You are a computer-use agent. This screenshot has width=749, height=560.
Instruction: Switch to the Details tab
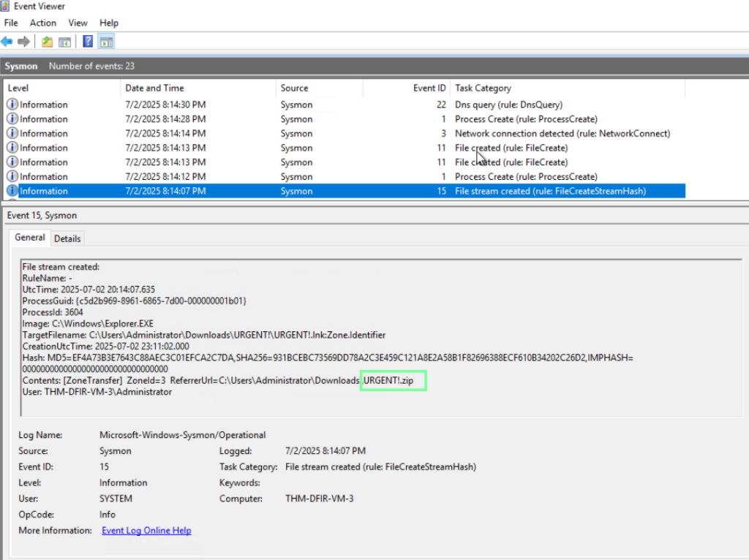click(x=67, y=238)
